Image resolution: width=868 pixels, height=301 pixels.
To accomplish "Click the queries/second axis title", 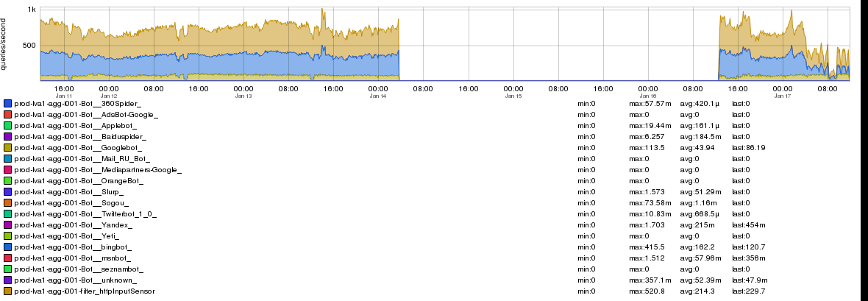I will tap(5, 44).
